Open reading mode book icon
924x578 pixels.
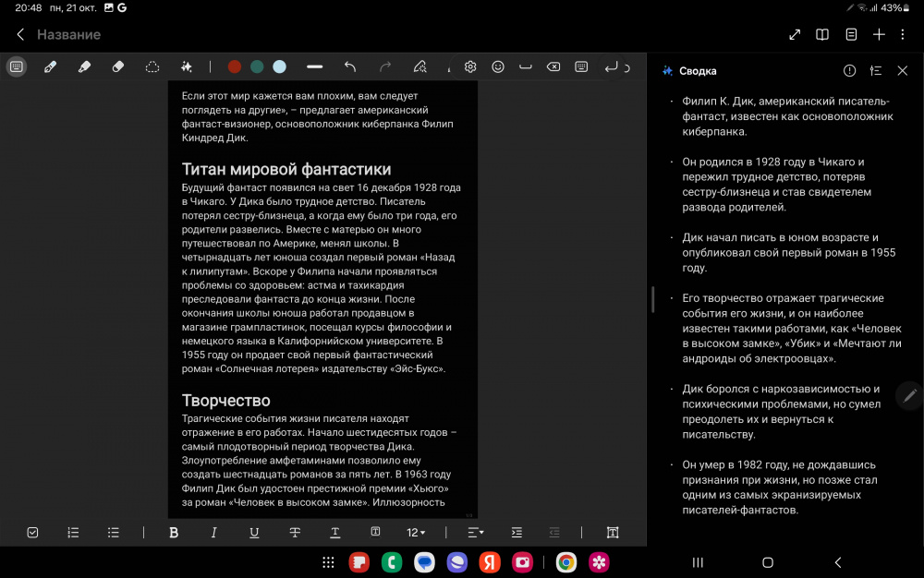(x=822, y=35)
